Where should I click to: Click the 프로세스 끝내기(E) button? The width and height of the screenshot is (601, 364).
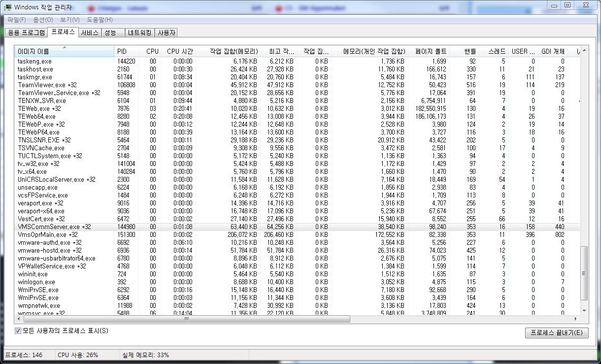click(x=557, y=333)
